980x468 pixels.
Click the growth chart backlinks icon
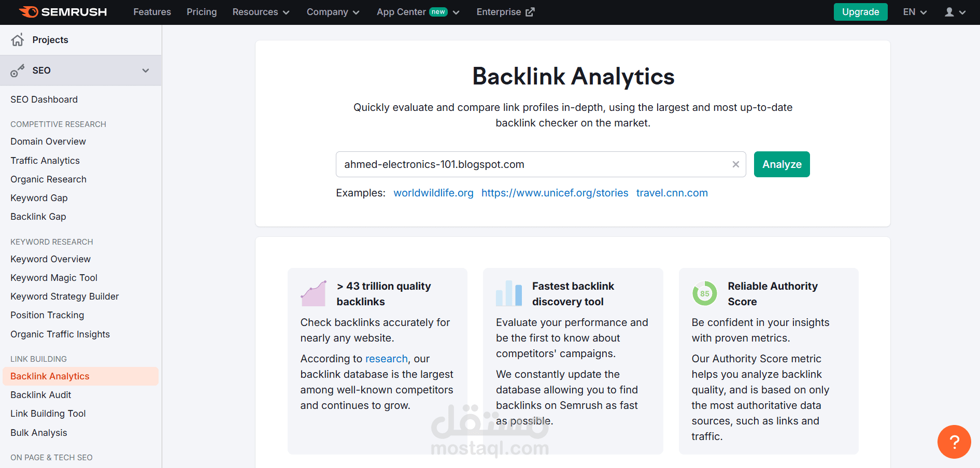(314, 293)
